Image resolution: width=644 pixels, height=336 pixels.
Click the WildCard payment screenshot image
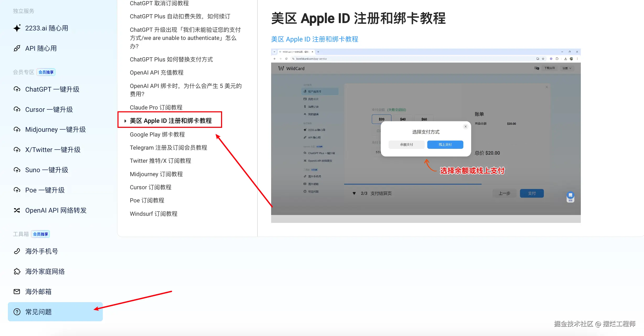pyautogui.click(x=426, y=136)
